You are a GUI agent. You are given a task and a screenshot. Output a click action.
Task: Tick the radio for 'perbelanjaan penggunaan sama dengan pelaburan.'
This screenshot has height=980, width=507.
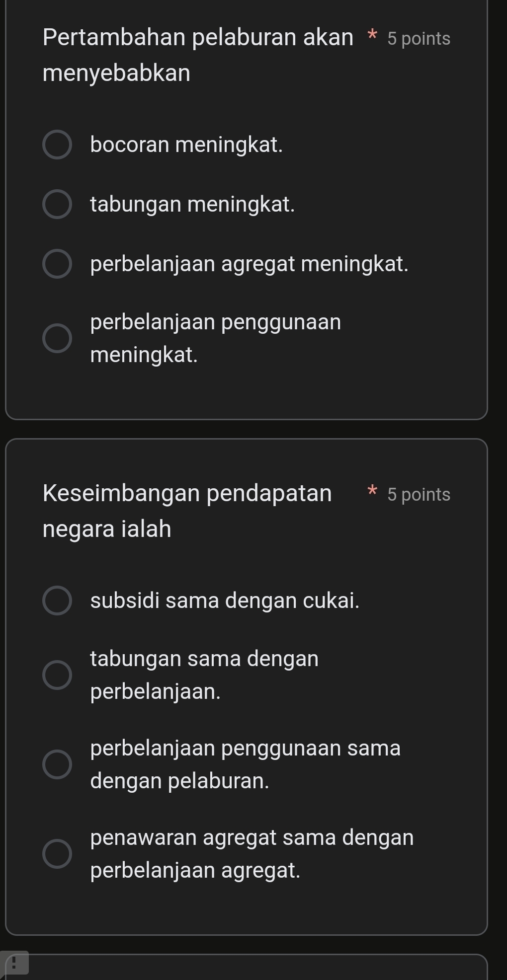click(57, 764)
